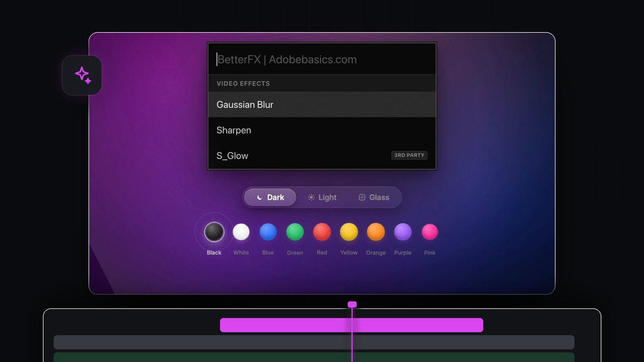Select the green audio track clip
This screenshot has width=644, height=362.
pos(314,357)
